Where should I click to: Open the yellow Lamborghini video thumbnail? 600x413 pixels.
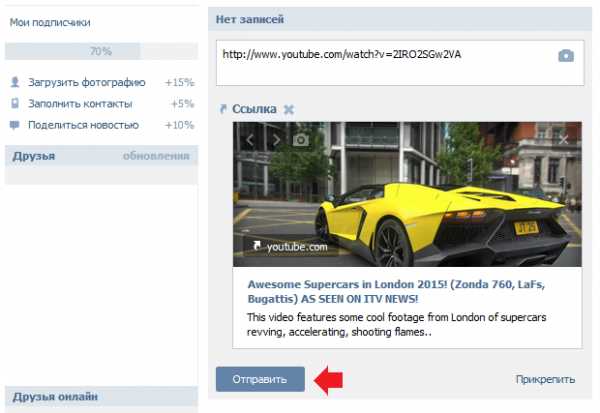tap(407, 194)
